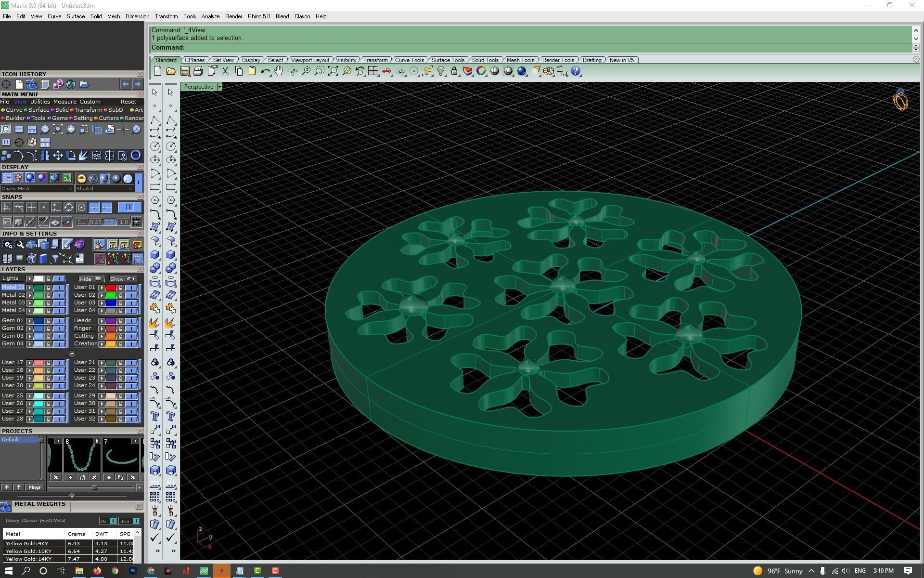Screen dimensions: 924x578
Task: Click the Projects thumbnail size slider handle
Action: pyautogui.click(x=95, y=487)
